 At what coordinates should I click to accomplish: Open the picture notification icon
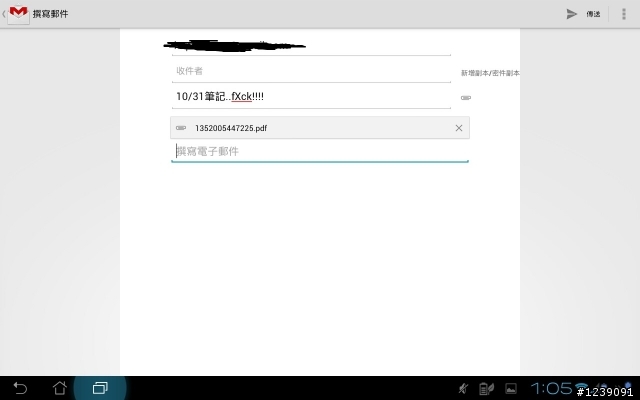[x=511, y=389]
